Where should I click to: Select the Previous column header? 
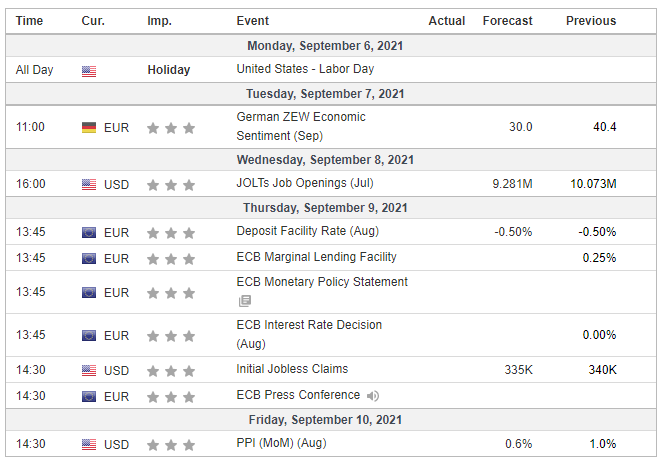pos(591,21)
